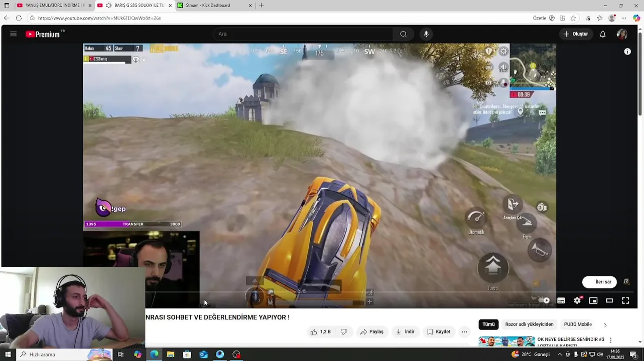Image resolution: width=644 pixels, height=361 pixels.
Task: Show video info card icon
Action: [x=627, y=51]
